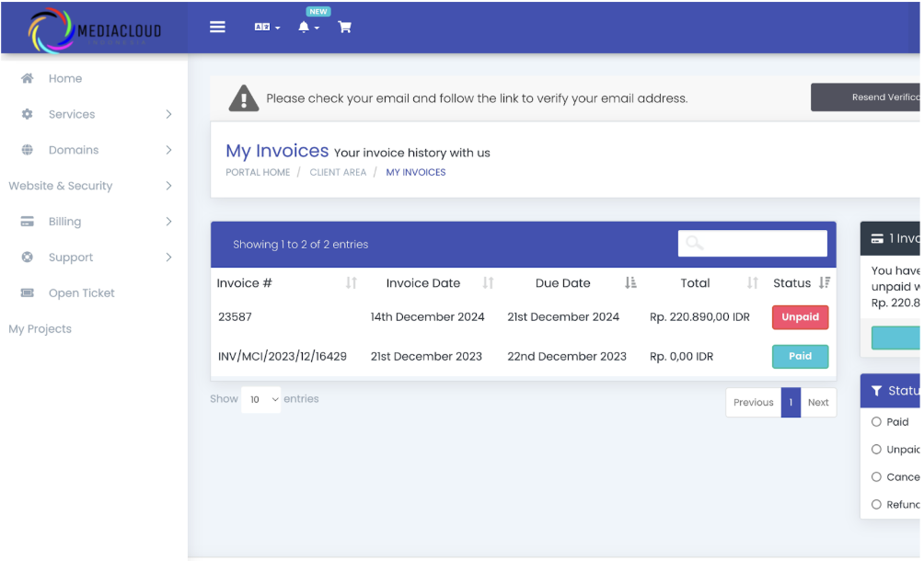
Task: Select the Cancelled status filter radio
Action: tap(876, 477)
